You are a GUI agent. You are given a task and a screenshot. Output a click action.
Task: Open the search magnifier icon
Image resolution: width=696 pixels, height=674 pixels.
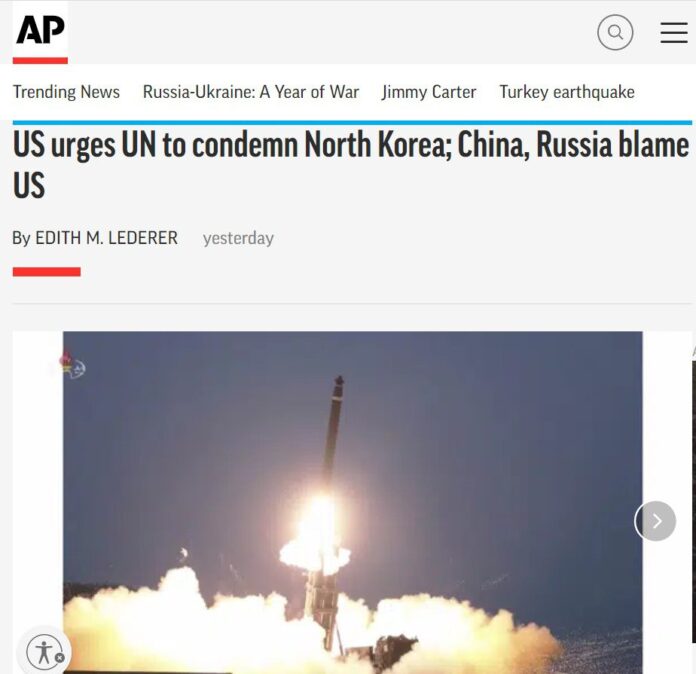(x=615, y=32)
